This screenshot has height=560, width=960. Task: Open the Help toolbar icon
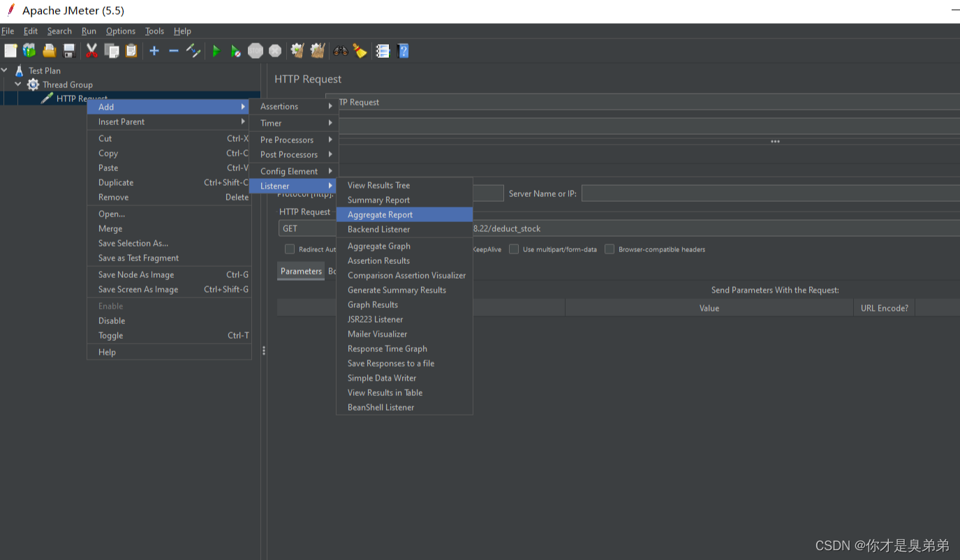(x=403, y=50)
